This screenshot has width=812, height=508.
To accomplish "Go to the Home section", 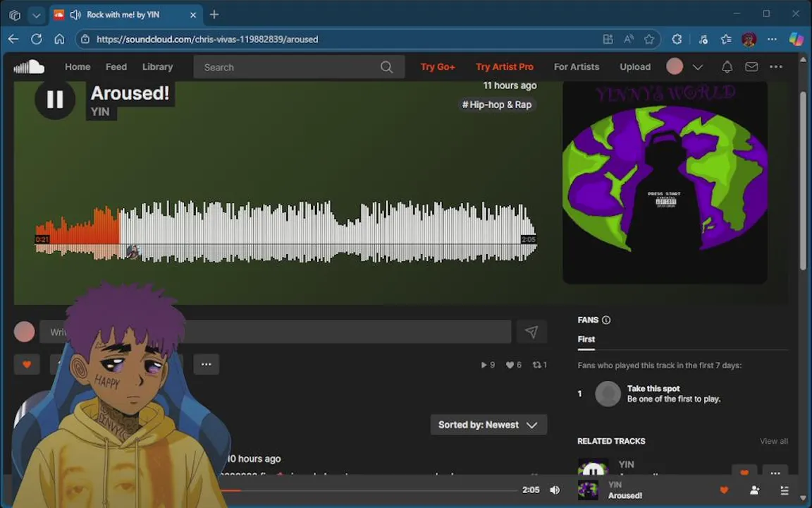I will click(x=78, y=67).
